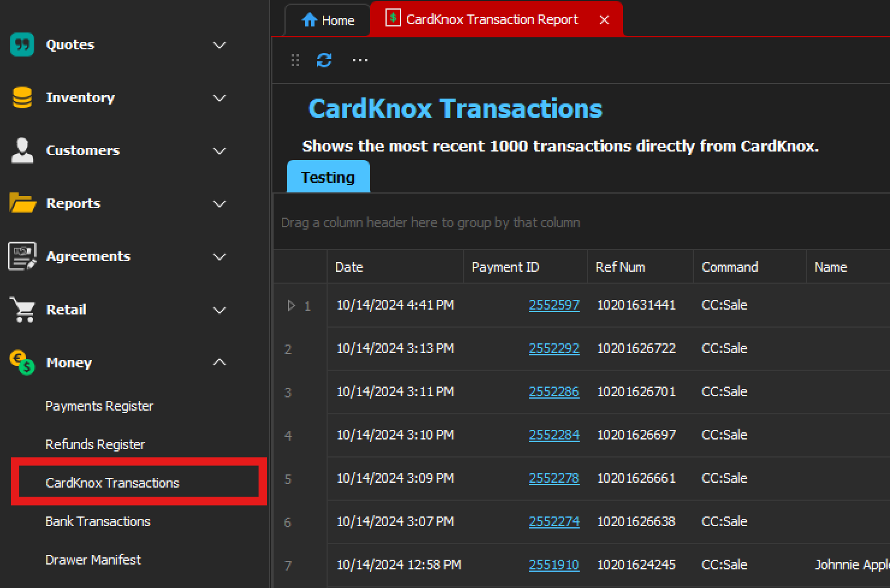890x588 pixels.
Task: Open Payments Register in Money menu
Action: click(99, 406)
